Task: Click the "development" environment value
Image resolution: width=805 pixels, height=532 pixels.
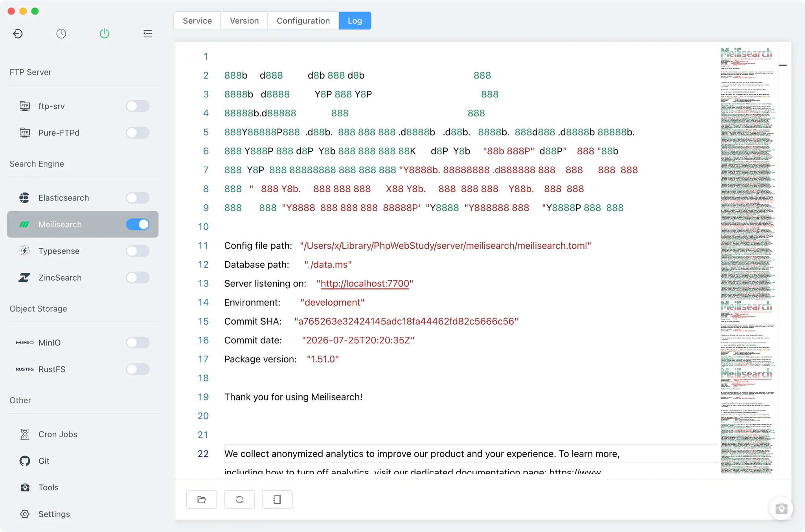Action: coord(332,302)
